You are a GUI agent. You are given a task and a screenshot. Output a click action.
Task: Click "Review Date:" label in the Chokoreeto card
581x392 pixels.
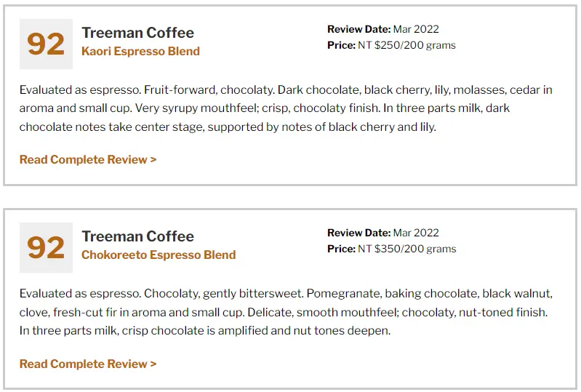click(x=358, y=233)
